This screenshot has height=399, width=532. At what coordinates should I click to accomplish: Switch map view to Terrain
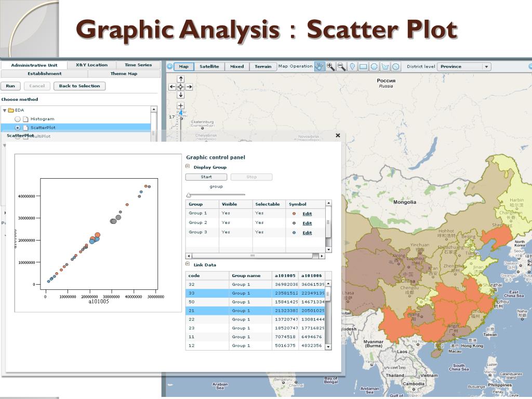tap(263, 66)
